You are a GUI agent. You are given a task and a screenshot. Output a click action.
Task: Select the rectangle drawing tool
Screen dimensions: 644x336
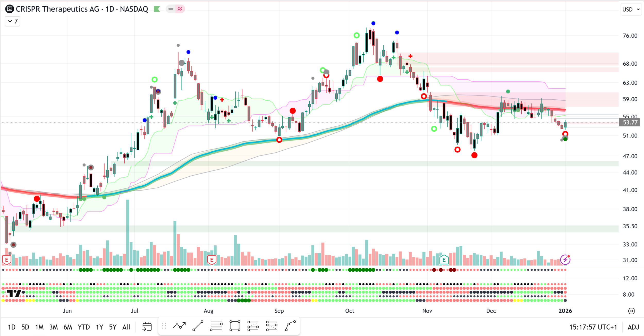[x=235, y=326]
